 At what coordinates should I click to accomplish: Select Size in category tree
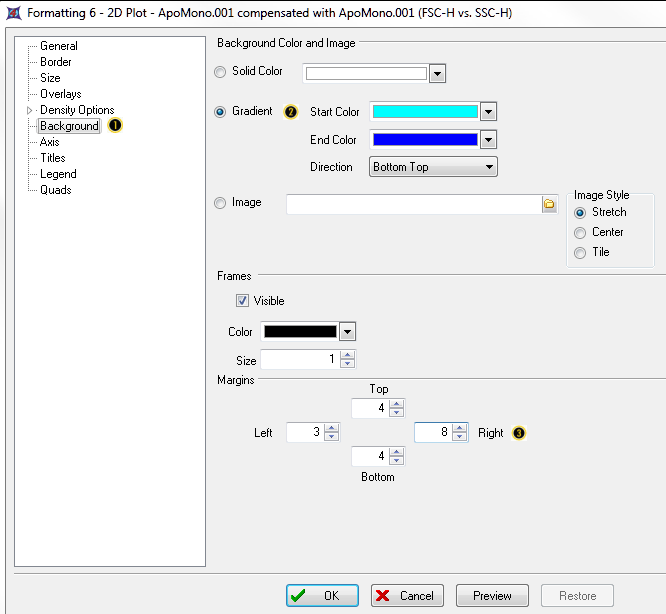(x=50, y=78)
